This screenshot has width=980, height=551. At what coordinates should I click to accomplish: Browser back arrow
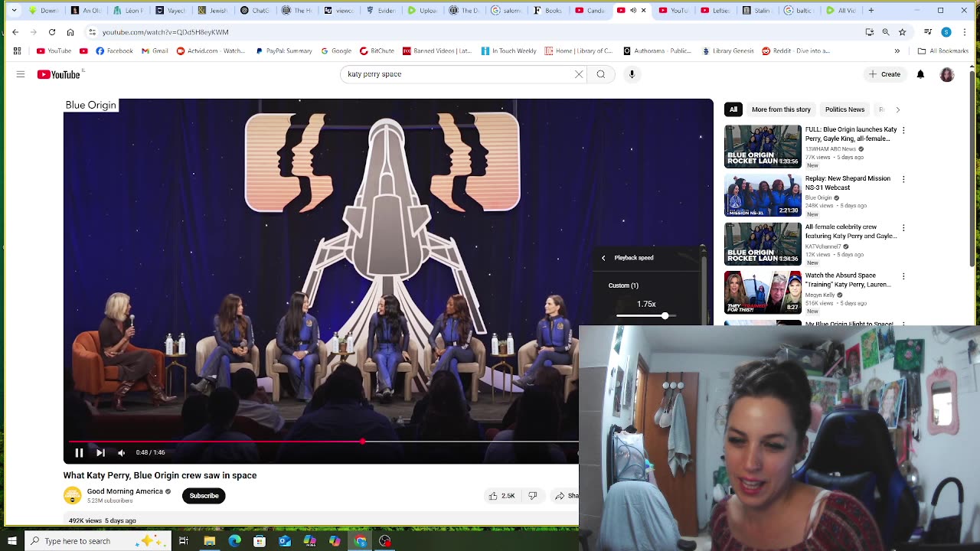15,32
